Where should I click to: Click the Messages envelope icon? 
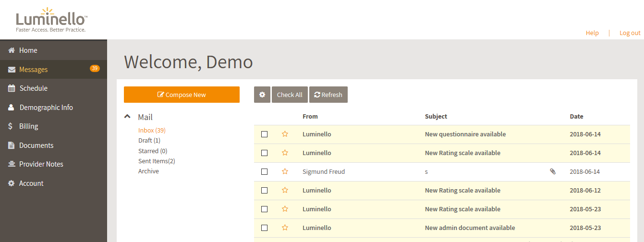tap(12, 70)
